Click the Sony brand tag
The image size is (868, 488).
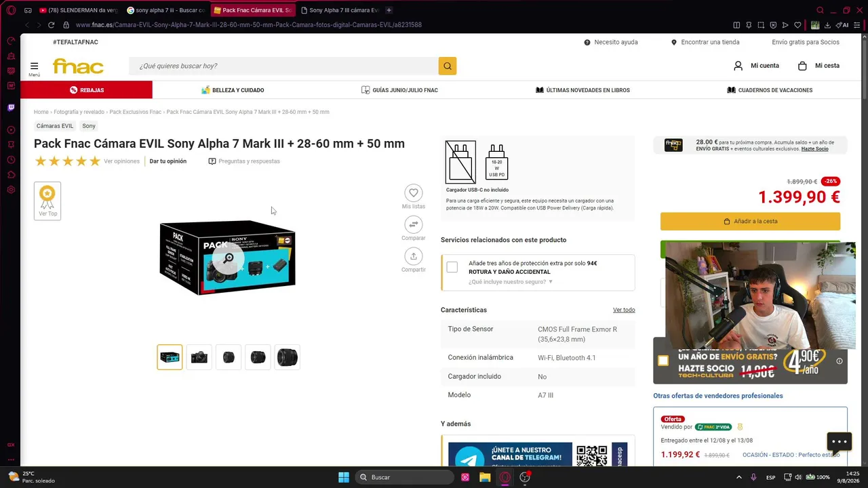(89, 126)
